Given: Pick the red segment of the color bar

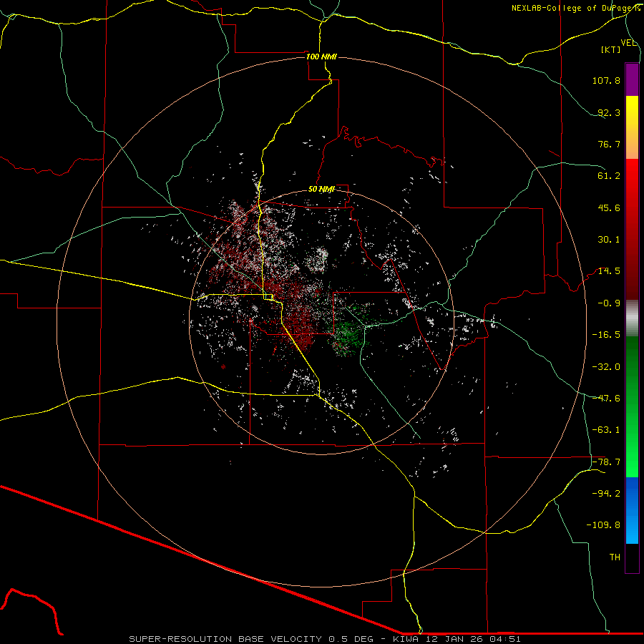Looking at the screenshot, I should 632,229.
